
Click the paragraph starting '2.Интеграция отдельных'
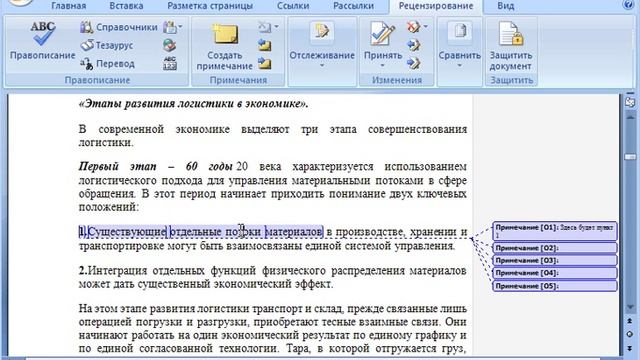point(272,277)
